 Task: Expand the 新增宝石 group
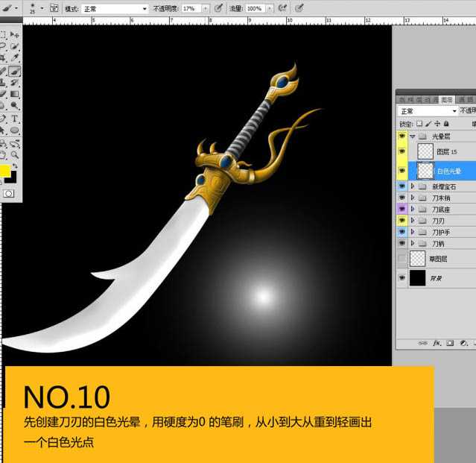[x=413, y=186]
